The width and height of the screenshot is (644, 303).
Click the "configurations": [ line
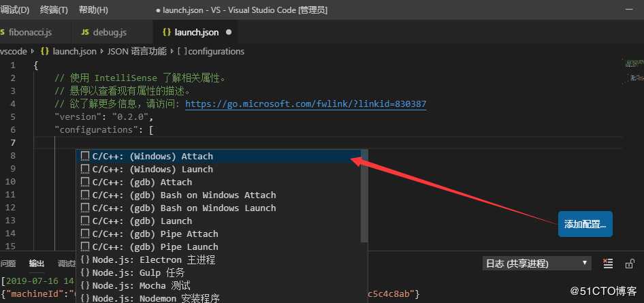coord(104,130)
